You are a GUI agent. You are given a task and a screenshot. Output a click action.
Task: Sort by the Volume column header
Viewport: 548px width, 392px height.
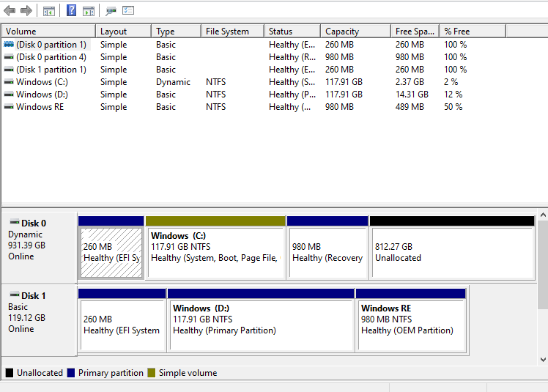click(48, 31)
